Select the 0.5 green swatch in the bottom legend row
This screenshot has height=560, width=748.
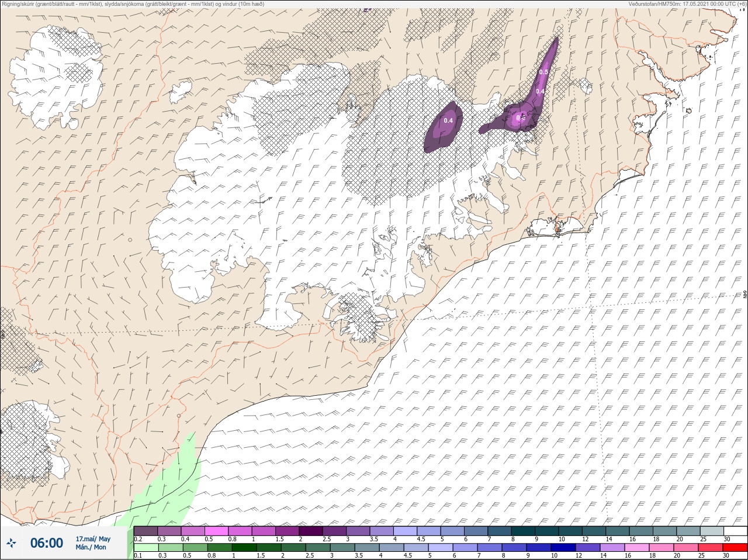195,548
